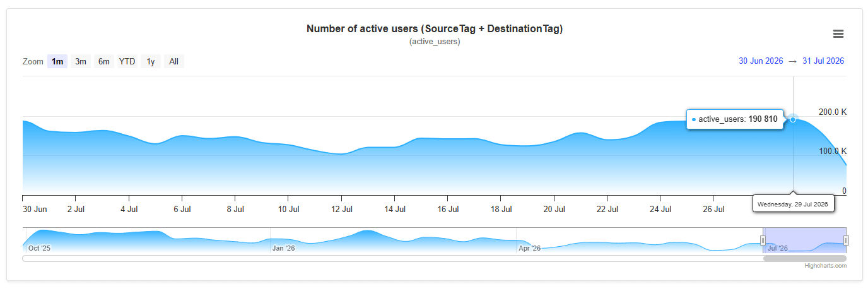Click the selected Jul '26 navigator window
Viewport: 868px width, 291px height.
coord(805,240)
